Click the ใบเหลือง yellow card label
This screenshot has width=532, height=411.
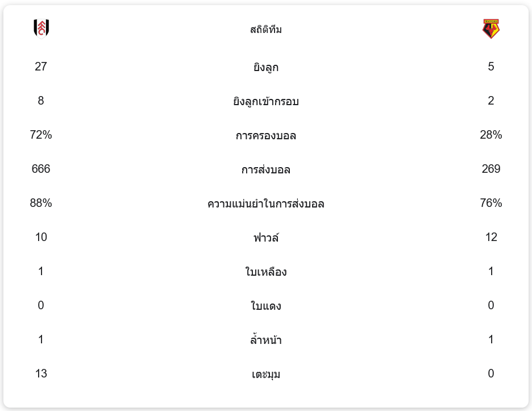coord(266,272)
